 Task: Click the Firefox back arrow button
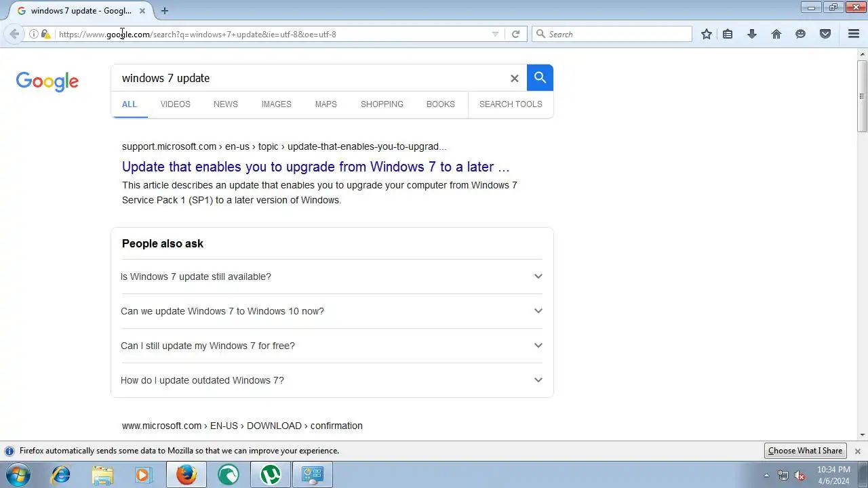pos(14,34)
